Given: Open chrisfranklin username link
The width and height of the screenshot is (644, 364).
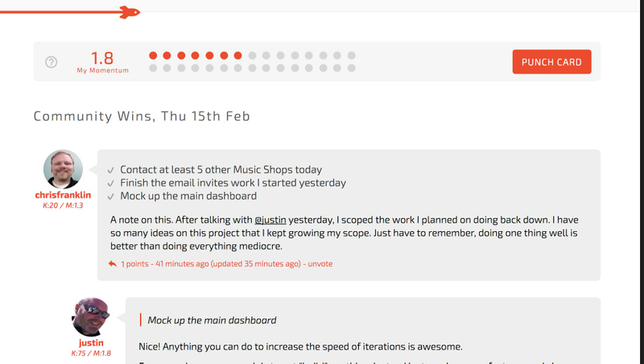Looking at the screenshot, I should pyautogui.click(x=63, y=195).
